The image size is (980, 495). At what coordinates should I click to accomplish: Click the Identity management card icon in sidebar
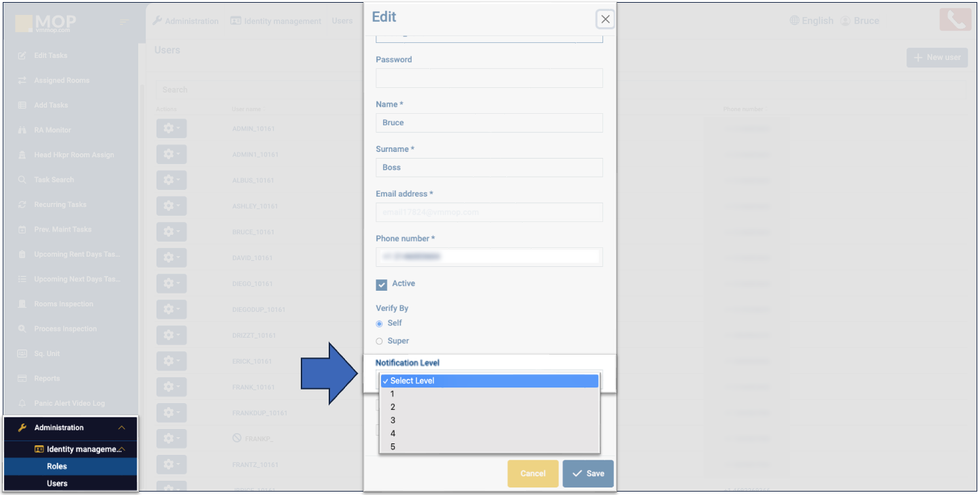pos(39,449)
